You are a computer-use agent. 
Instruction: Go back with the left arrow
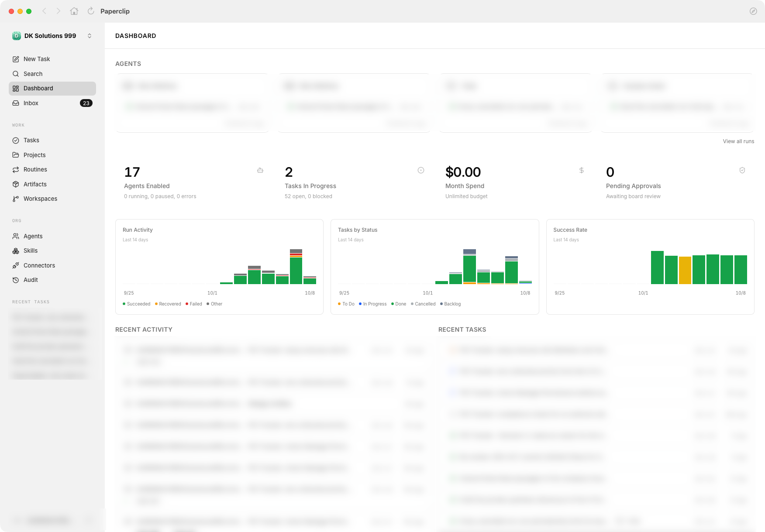[x=44, y=11]
